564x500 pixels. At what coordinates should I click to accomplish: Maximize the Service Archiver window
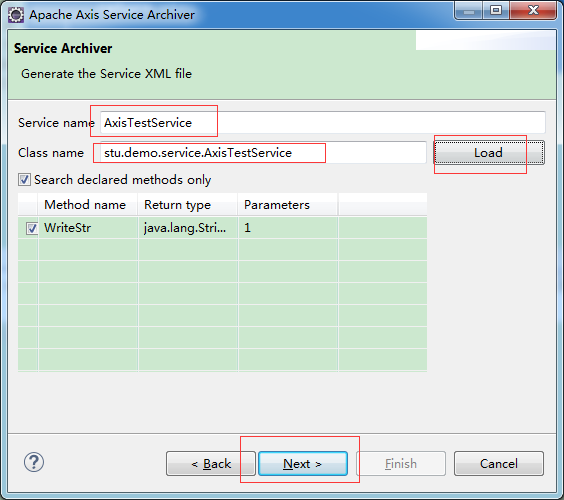tap(496, 11)
